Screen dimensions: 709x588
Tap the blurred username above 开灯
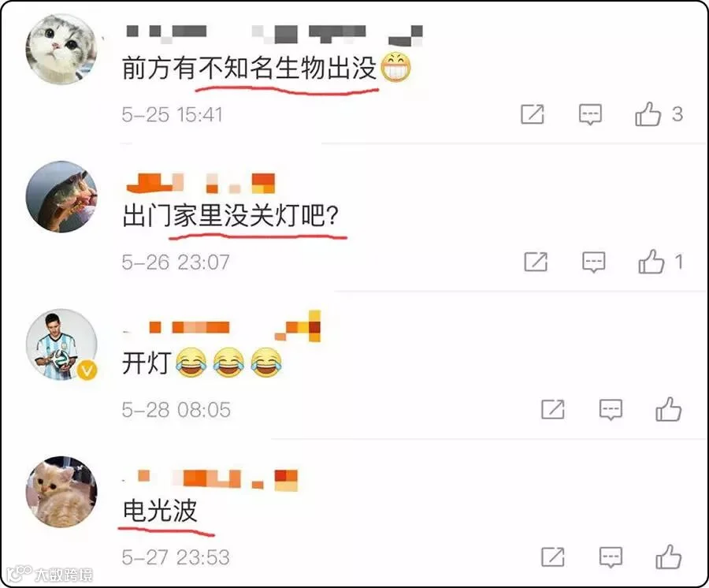click(x=221, y=326)
